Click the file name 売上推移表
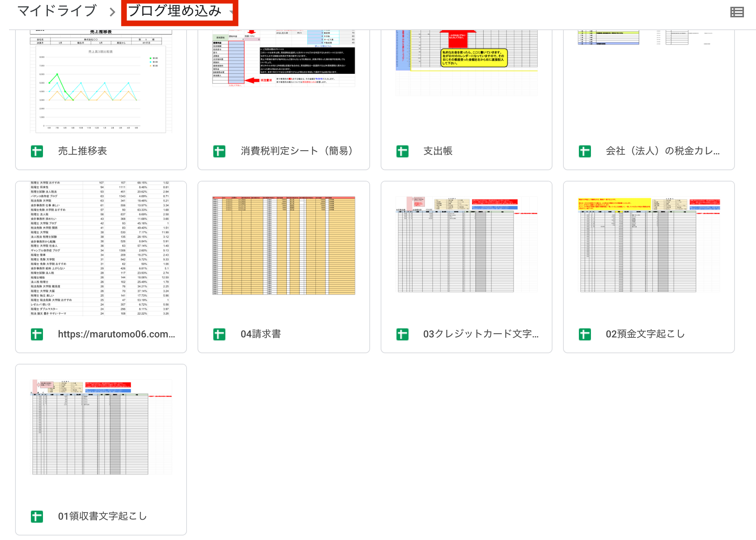 [x=83, y=151]
